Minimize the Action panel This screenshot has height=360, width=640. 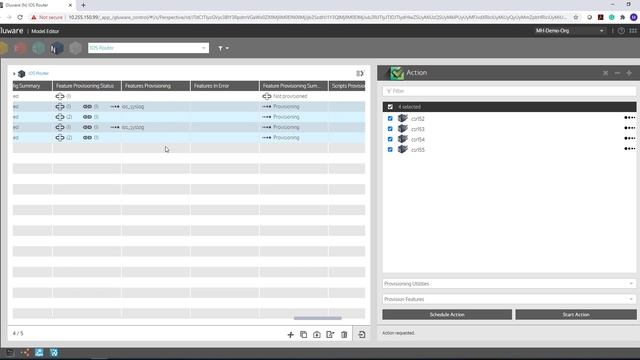pyautogui.click(x=617, y=73)
